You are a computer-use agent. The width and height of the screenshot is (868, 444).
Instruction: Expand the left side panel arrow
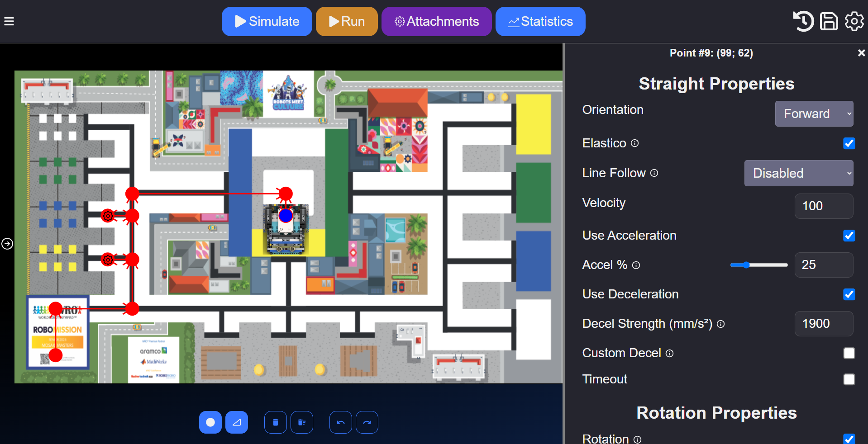coord(7,244)
